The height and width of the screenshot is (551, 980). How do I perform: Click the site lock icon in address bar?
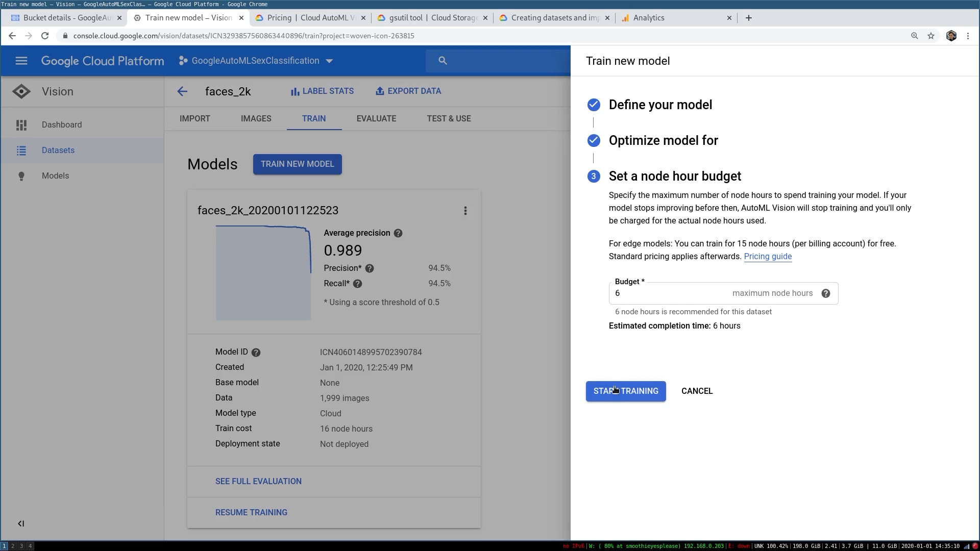point(65,36)
